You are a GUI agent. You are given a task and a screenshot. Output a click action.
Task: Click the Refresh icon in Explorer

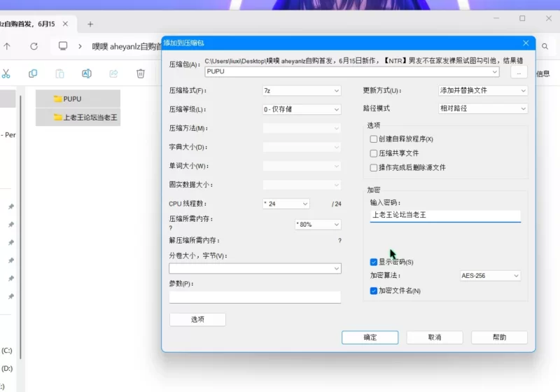34,46
